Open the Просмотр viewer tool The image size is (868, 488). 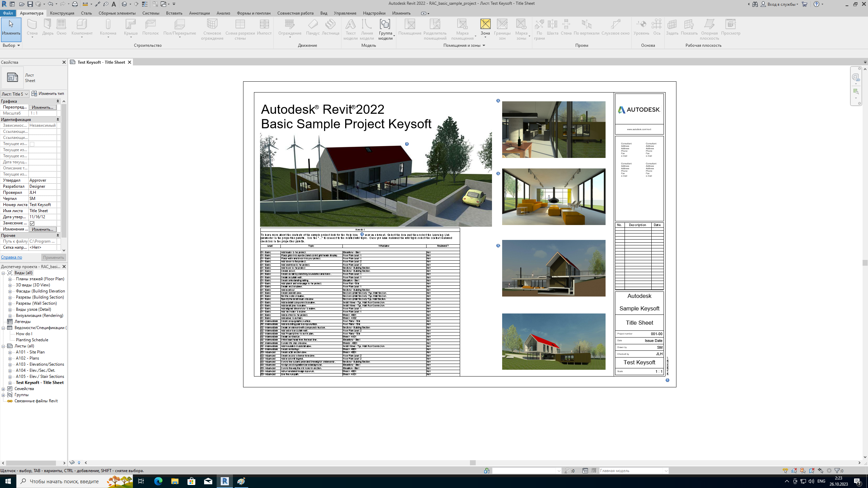tap(731, 27)
